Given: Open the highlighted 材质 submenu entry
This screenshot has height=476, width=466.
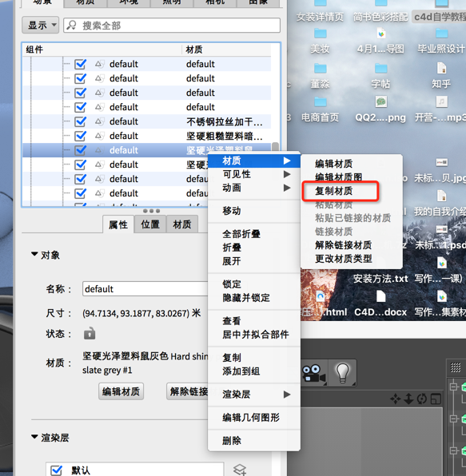Looking at the screenshot, I should tap(254, 161).
